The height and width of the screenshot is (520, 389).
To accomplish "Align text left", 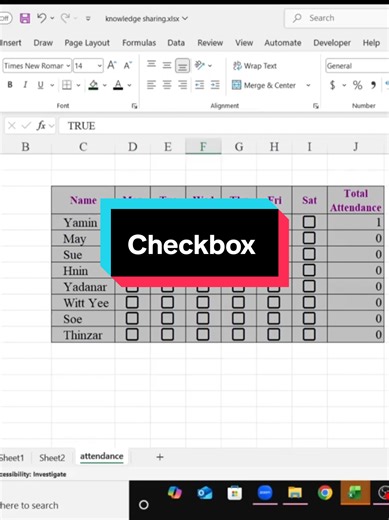I will click(x=151, y=85).
